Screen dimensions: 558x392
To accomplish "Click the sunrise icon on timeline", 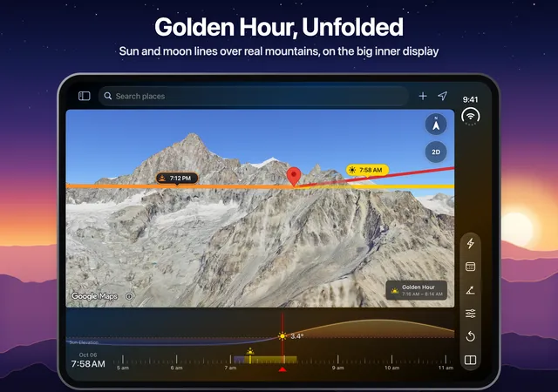I will tap(250, 351).
